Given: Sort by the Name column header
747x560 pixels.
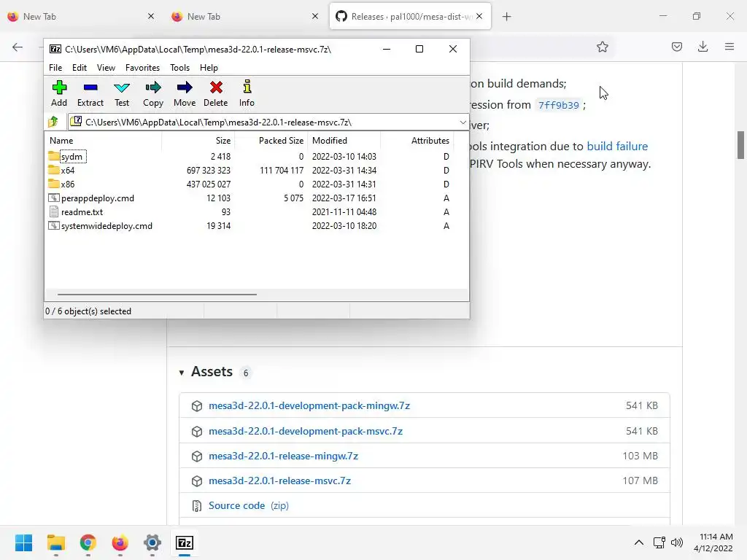Looking at the screenshot, I should coord(104,141).
